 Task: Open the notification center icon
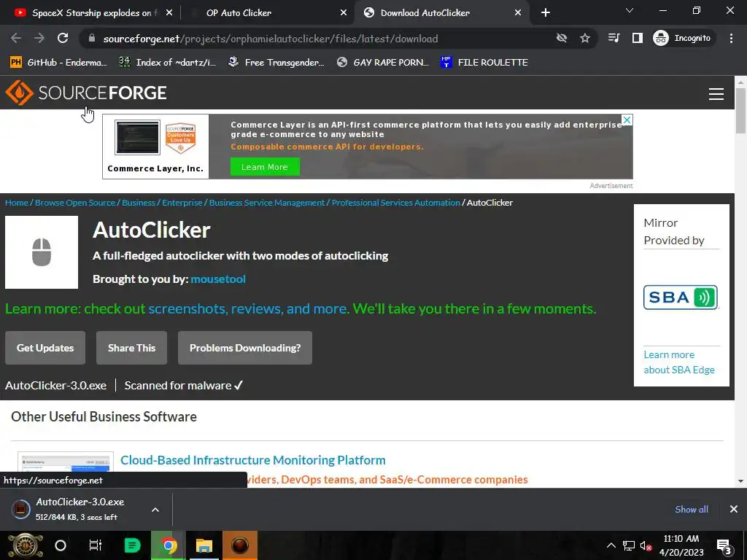click(x=724, y=547)
